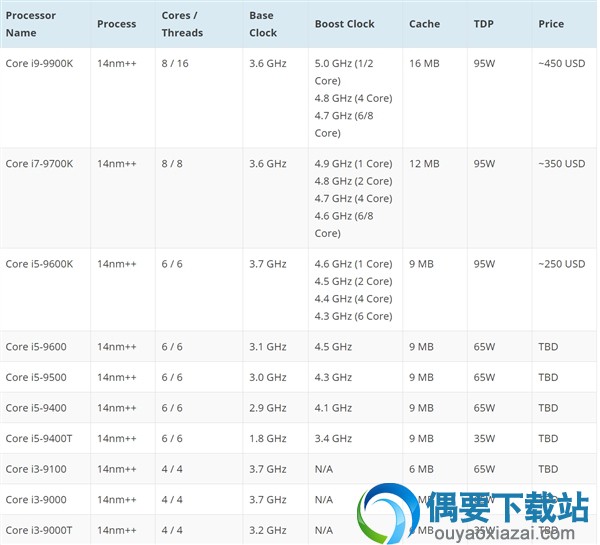Click the 95W TDP for Core i9-9900K
600x545 pixels.
(x=484, y=64)
